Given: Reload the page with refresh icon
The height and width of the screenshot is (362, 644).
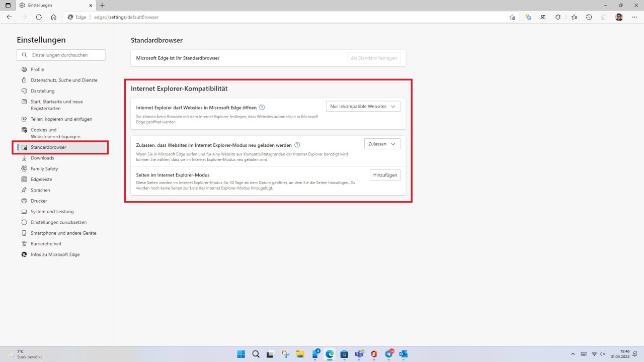Looking at the screenshot, I should pyautogui.click(x=39, y=17).
